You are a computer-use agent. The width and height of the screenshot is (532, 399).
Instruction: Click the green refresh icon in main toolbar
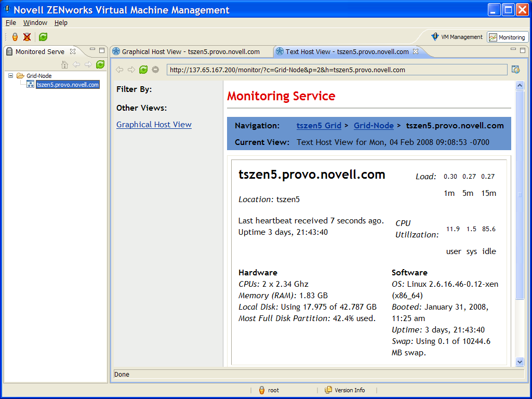43,37
